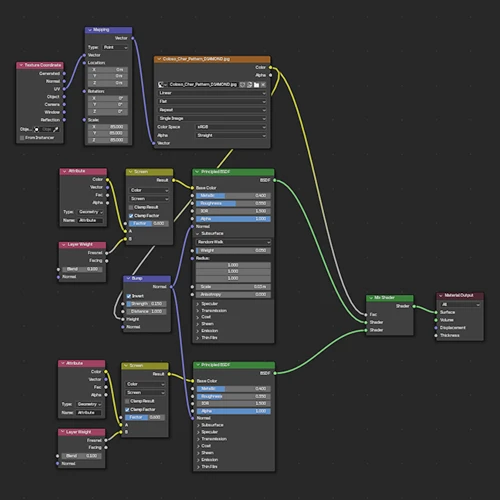This screenshot has width=500, height=500.
Task: Collapse the Mix Shader node header
Action: [x=371, y=298]
